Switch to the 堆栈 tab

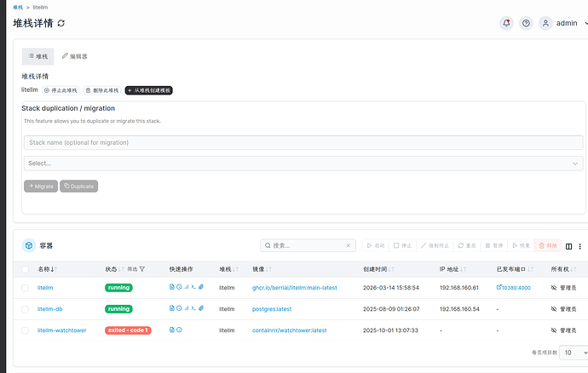(37, 56)
